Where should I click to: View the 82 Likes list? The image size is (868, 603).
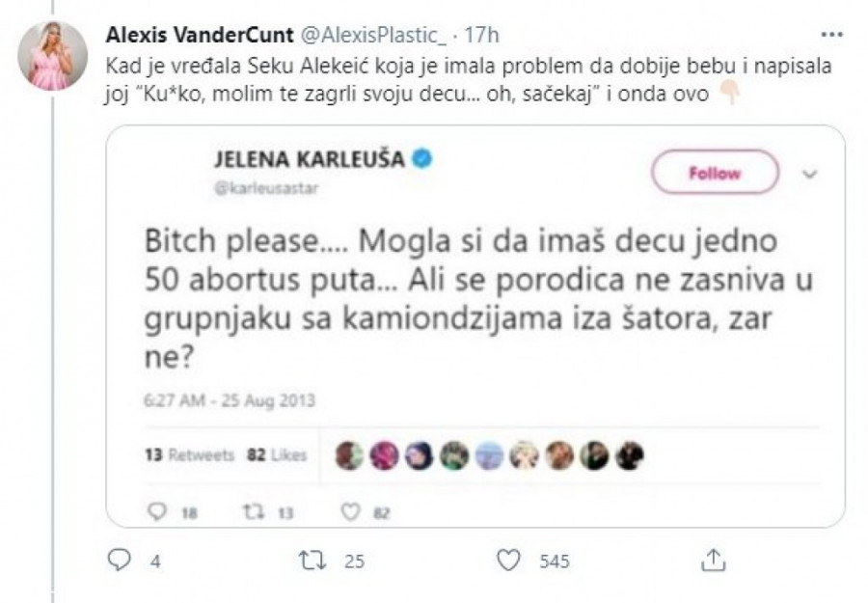(x=275, y=454)
